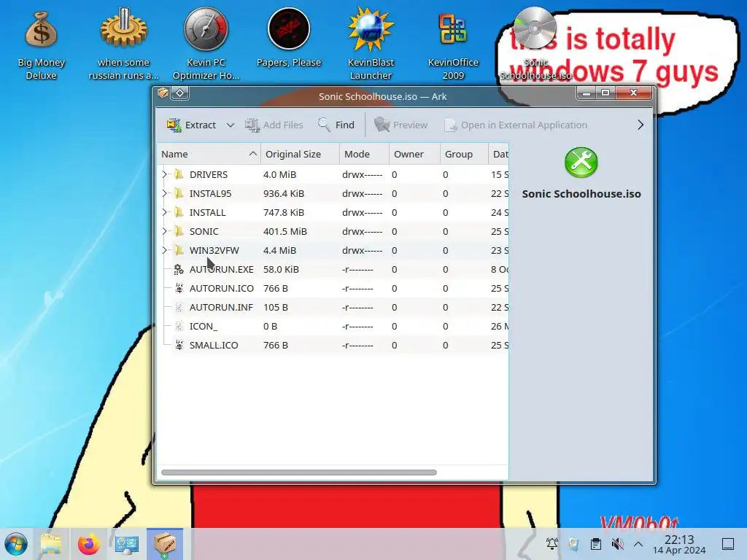
Task: Select the AUTORUN.INF file icon
Action: pos(179,307)
